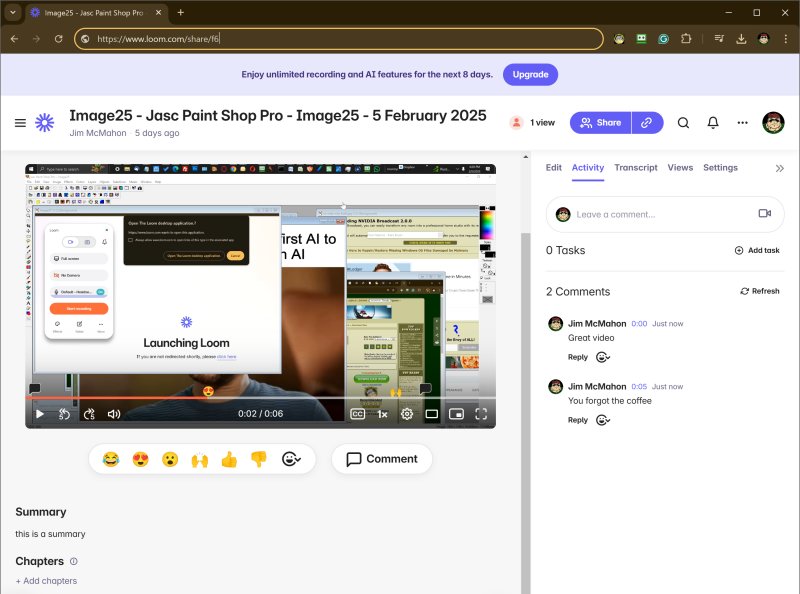800x594 pixels.
Task: Play the video
Action: [x=40, y=414]
